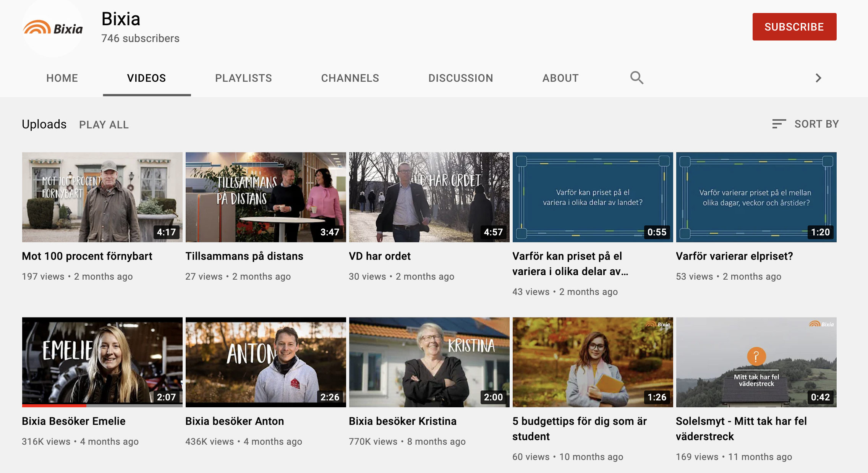Open the student budgettips thumbnail
The width and height of the screenshot is (868, 473).
pyautogui.click(x=593, y=362)
